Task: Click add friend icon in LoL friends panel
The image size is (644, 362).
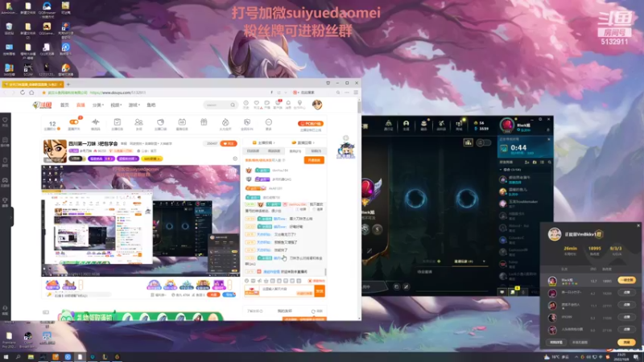Action: point(527,162)
